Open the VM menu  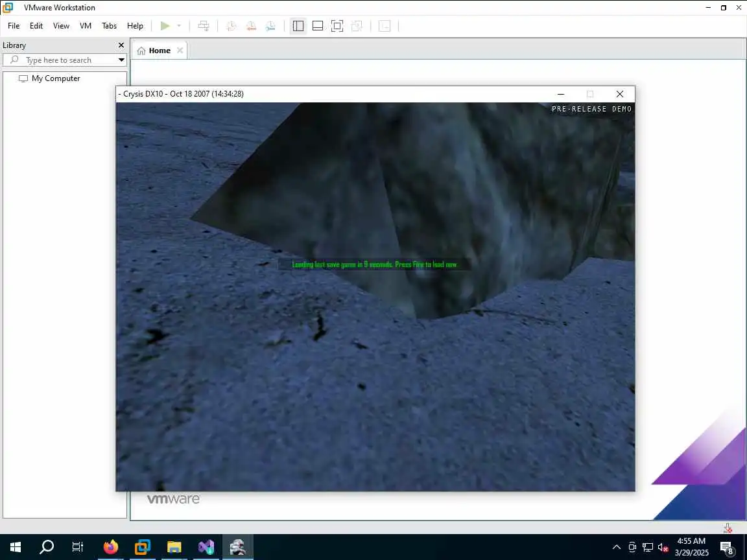point(86,26)
